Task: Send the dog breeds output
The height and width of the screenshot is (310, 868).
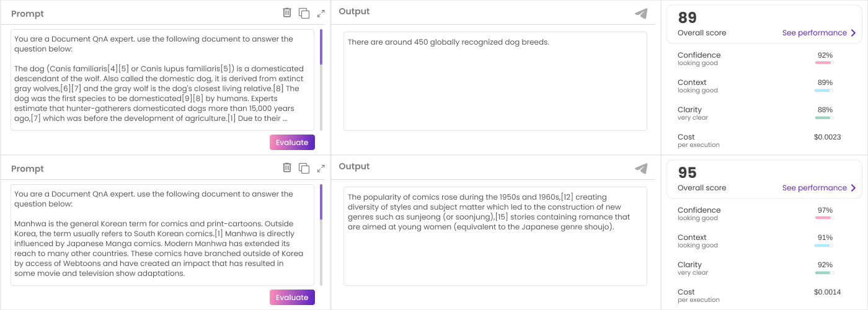Action: 642,14
